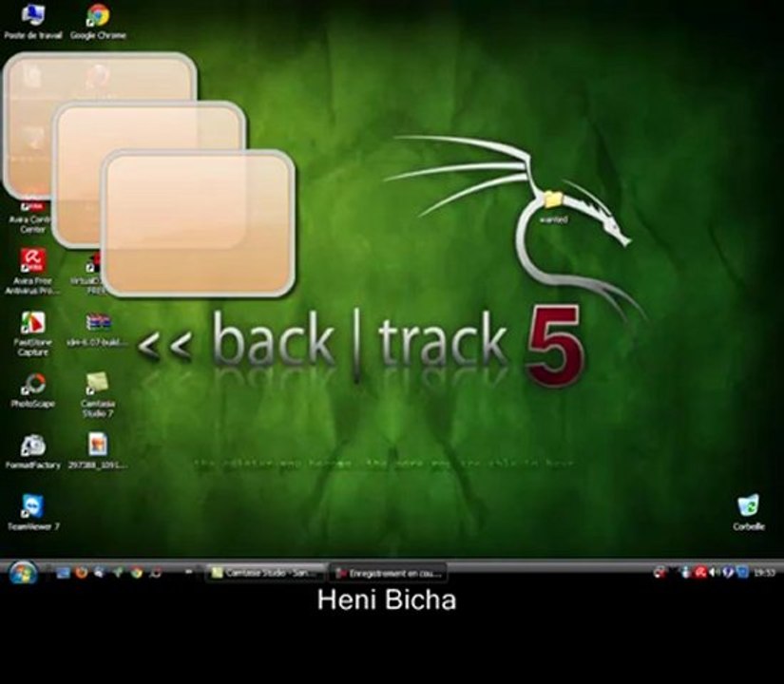Open FastStone Capture desktop shortcut
Image resolution: width=784 pixels, height=684 pixels.
pyautogui.click(x=32, y=333)
